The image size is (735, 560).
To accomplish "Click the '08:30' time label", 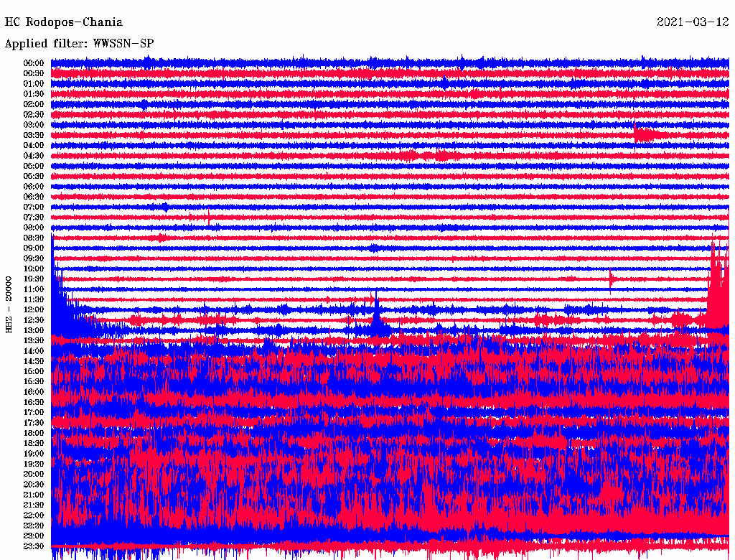I will pos(34,238).
